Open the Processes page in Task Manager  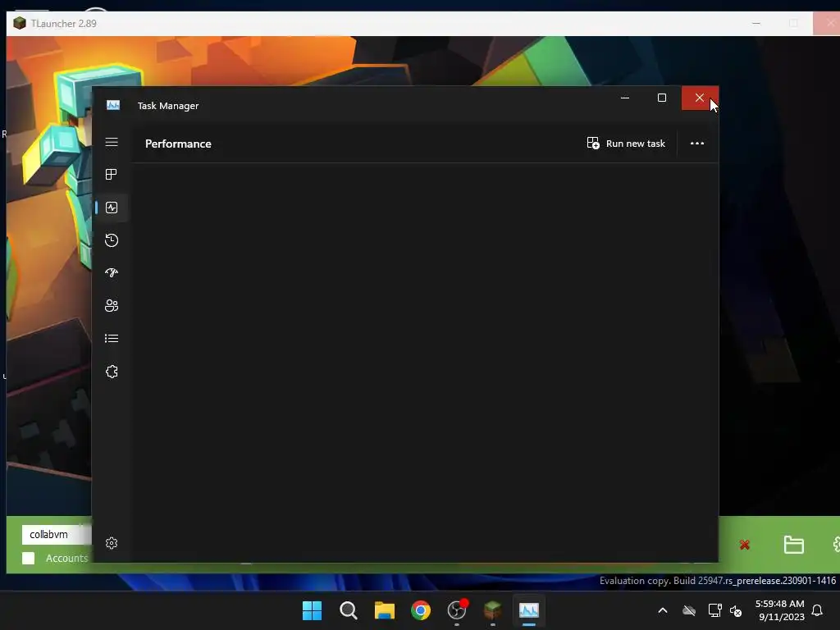tap(112, 174)
